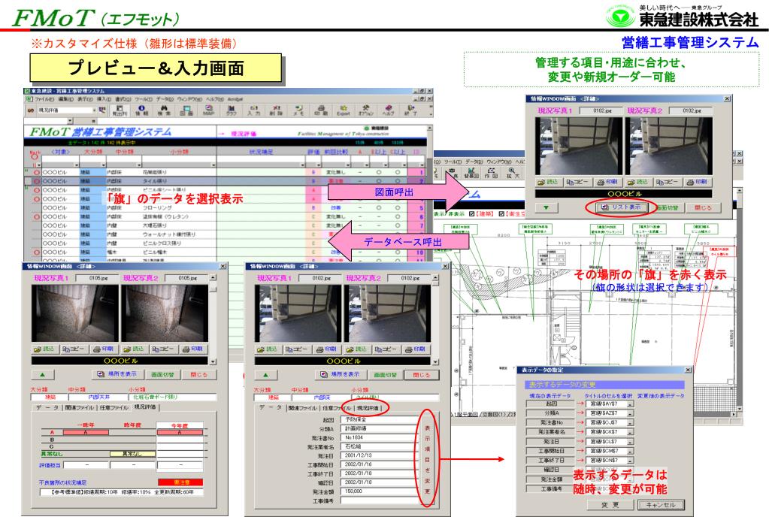The height and width of the screenshot is (532, 769).
Task: Open the 編集 menu in main window
Action: click(x=65, y=99)
